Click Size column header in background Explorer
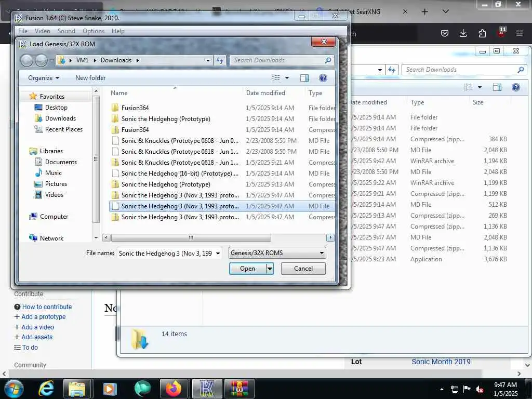Screen dimensions: 532x399 pos(478,102)
